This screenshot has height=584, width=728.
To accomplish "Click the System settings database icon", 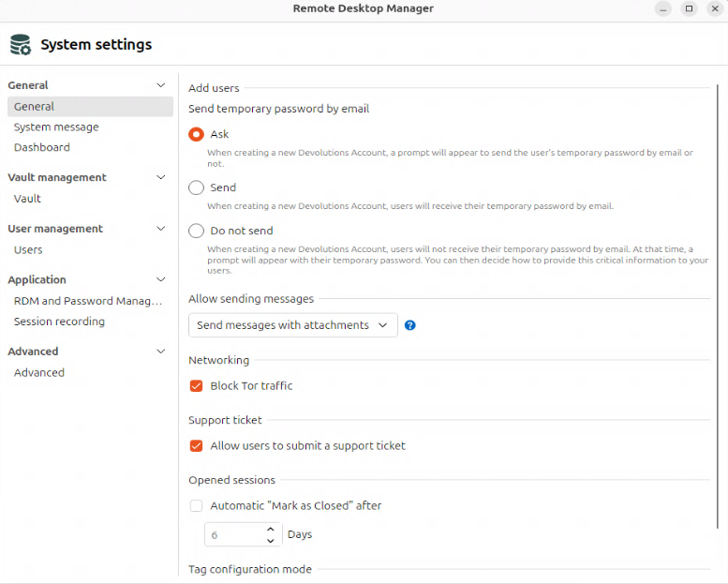I will 21,45.
